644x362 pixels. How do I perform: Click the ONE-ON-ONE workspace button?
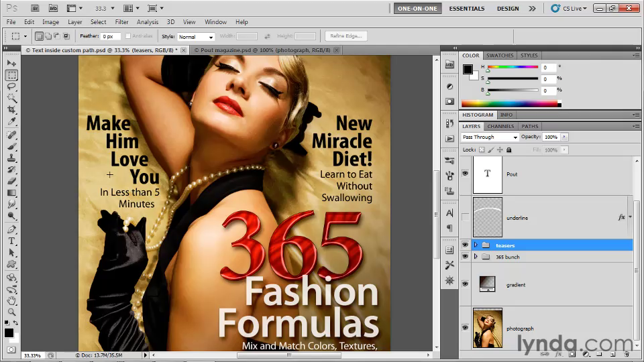[417, 9]
